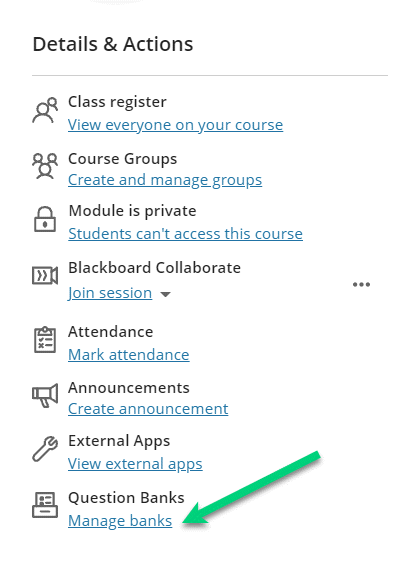410x582 pixels.
Task: Click the Create announcement link
Action: coord(148,409)
